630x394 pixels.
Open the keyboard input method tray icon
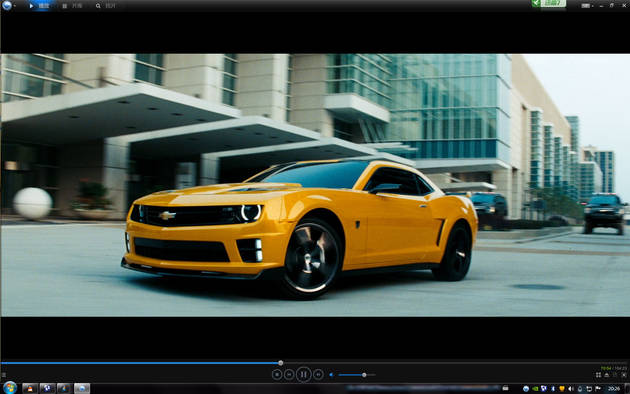coord(505,388)
